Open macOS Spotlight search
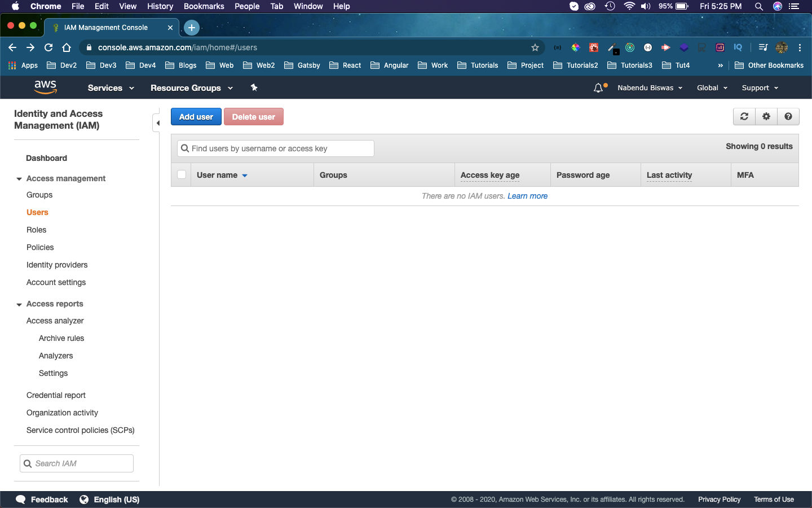The width and height of the screenshot is (812, 508). 759,6
